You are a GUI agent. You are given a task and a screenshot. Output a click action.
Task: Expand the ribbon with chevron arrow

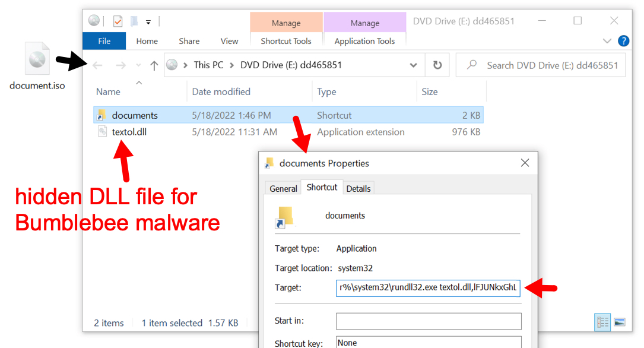607,40
